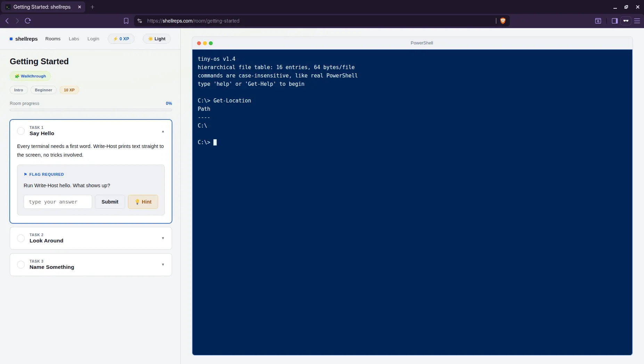The width and height of the screenshot is (644, 364).
Task: Click the browser address bar URL
Action: pyautogui.click(x=193, y=21)
